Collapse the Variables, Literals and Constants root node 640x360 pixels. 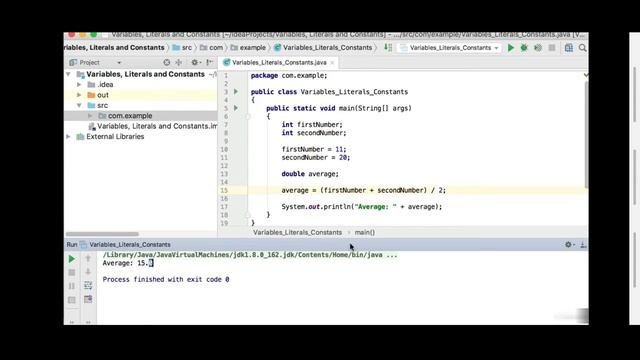[x=68, y=74]
